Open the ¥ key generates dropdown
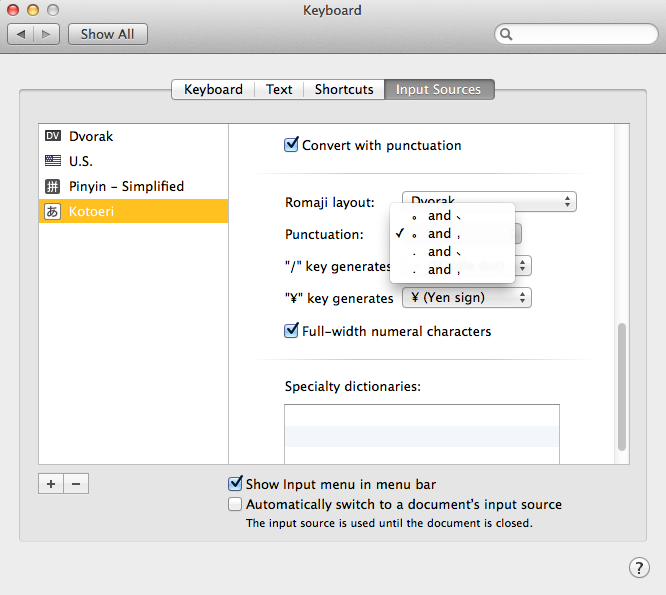This screenshot has height=595, width=666. (466, 298)
